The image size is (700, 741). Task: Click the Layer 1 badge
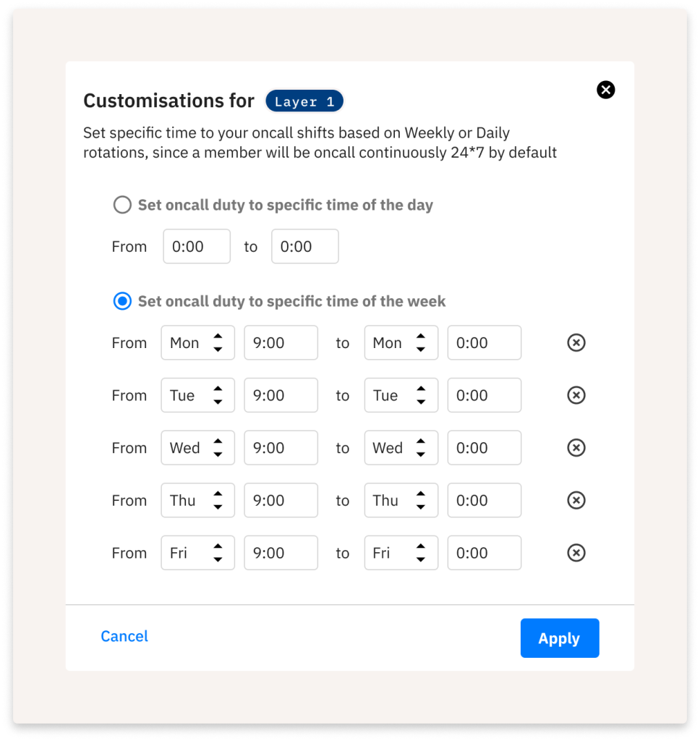(x=304, y=102)
